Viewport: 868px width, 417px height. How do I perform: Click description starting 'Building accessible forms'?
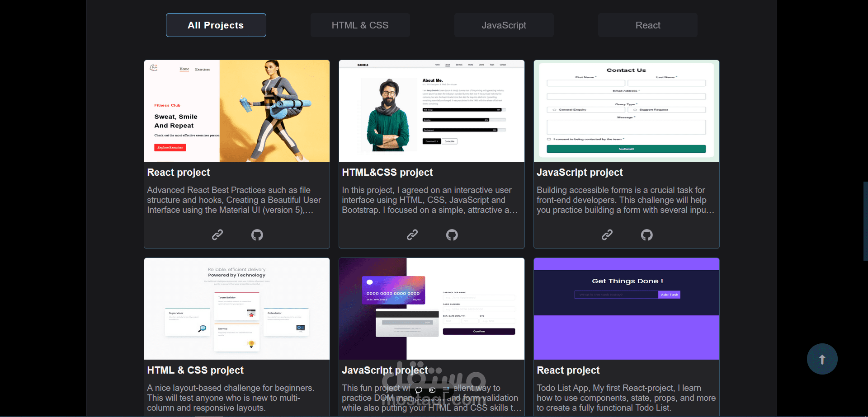tap(625, 200)
